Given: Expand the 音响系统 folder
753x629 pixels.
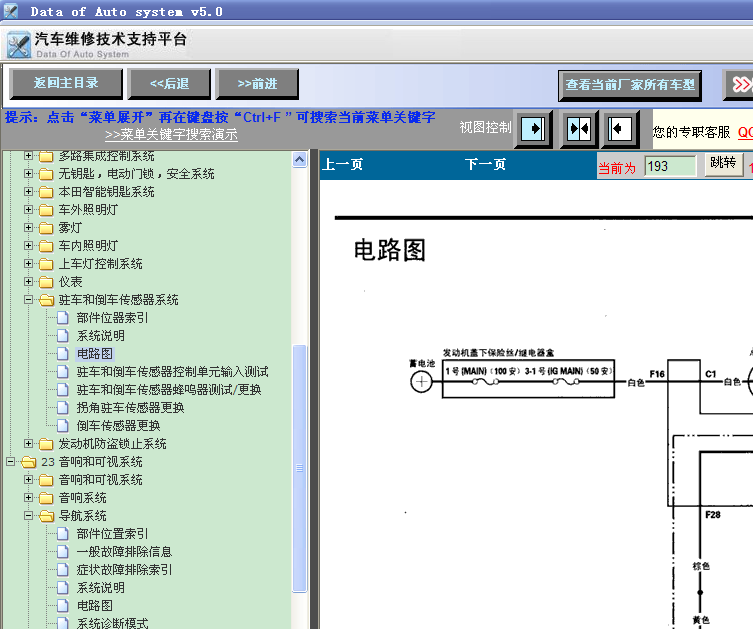Looking at the screenshot, I should click(28, 497).
